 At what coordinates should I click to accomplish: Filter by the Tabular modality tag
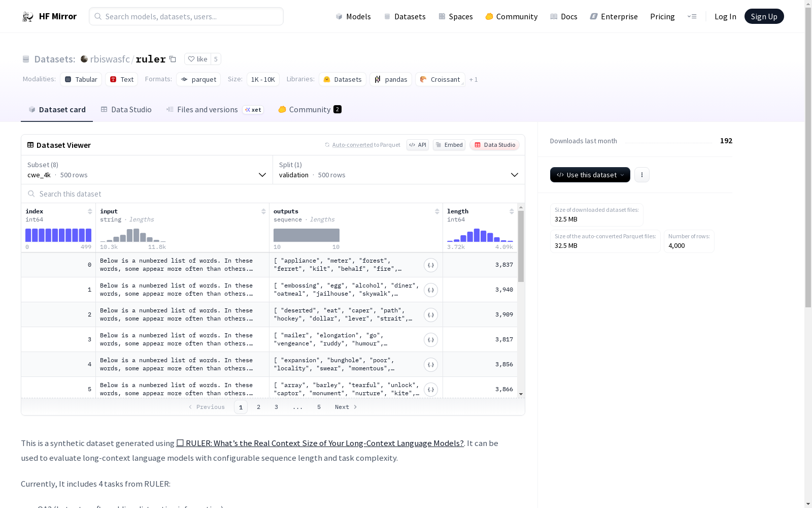[81, 79]
